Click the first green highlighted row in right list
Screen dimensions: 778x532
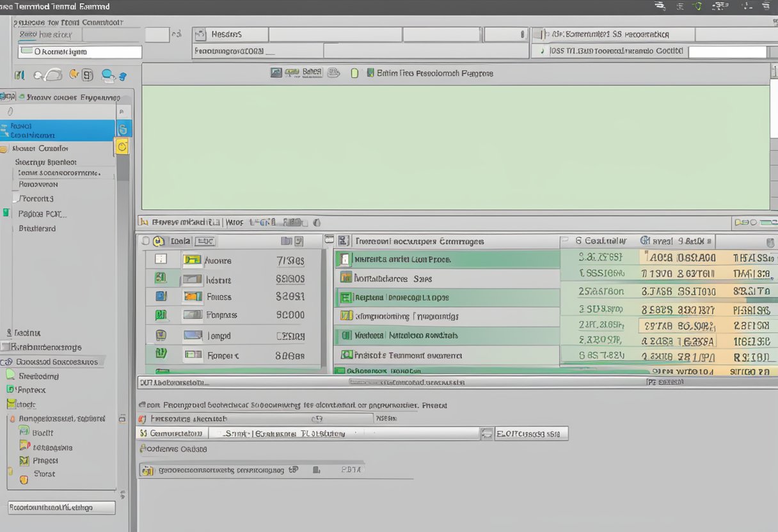point(447,260)
